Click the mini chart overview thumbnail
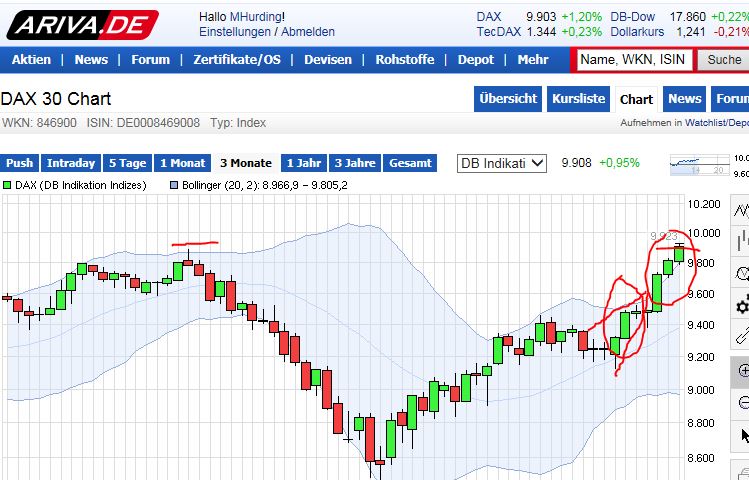 point(700,164)
